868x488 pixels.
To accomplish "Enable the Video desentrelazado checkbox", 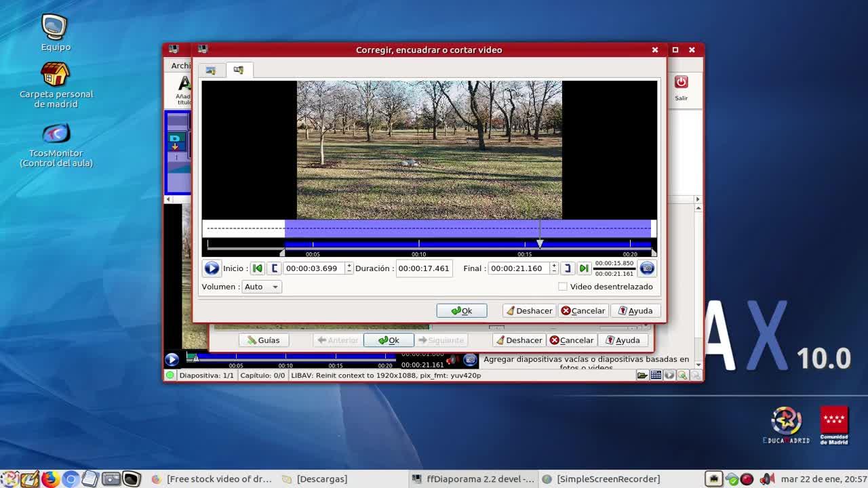I will click(x=563, y=287).
